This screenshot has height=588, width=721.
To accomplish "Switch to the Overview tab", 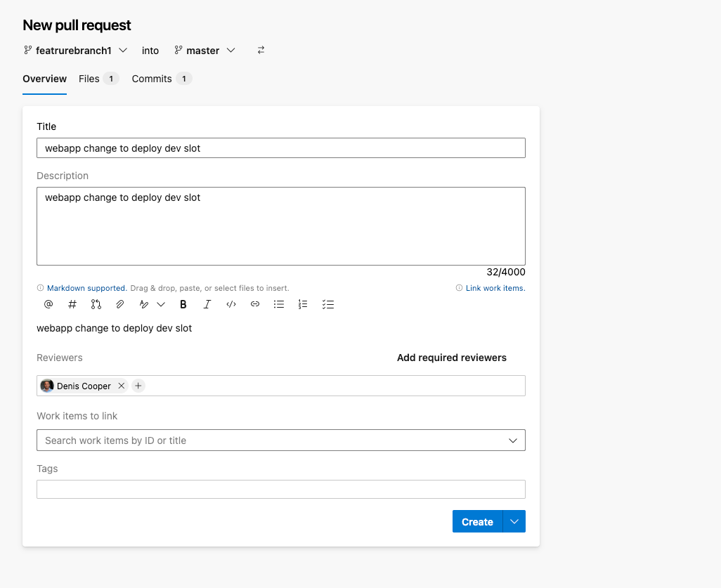I will click(44, 79).
